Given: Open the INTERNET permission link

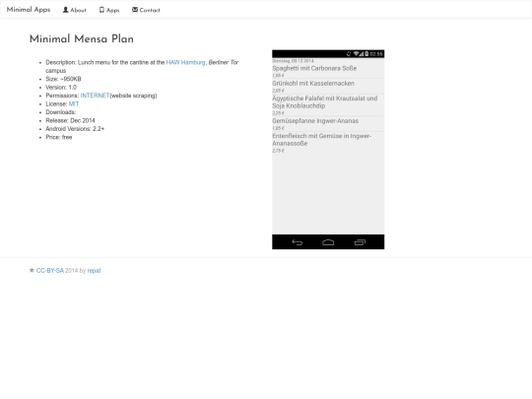Looking at the screenshot, I should point(95,96).
